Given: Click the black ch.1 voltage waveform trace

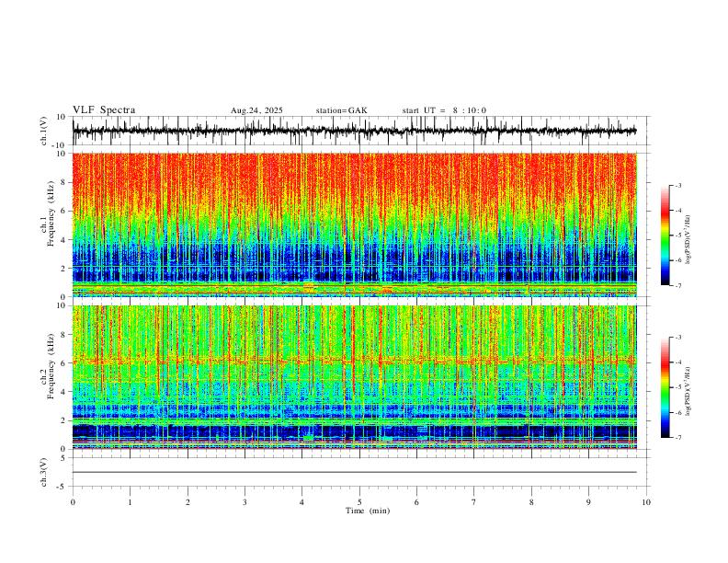Looking at the screenshot, I should coord(354,131).
